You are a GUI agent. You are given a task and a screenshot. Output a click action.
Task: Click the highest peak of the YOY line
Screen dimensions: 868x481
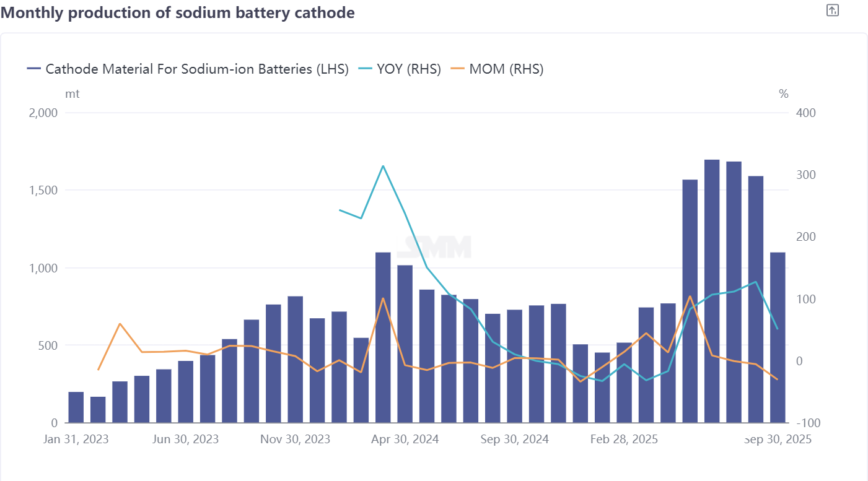point(383,166)
